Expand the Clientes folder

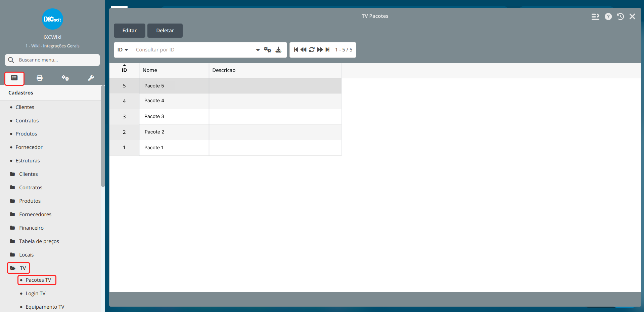(29, 174)
